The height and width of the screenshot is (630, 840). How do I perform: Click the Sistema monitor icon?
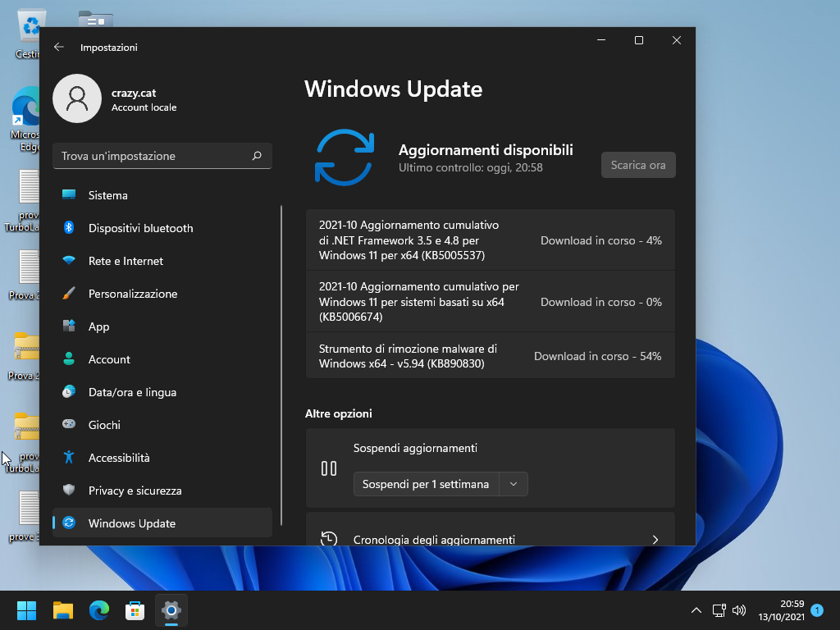[x=69, y=195]
